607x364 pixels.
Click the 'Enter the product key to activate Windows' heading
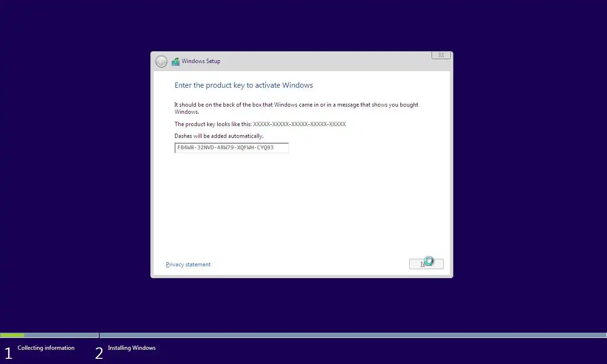pyautogui.click(x=244, y=85)
